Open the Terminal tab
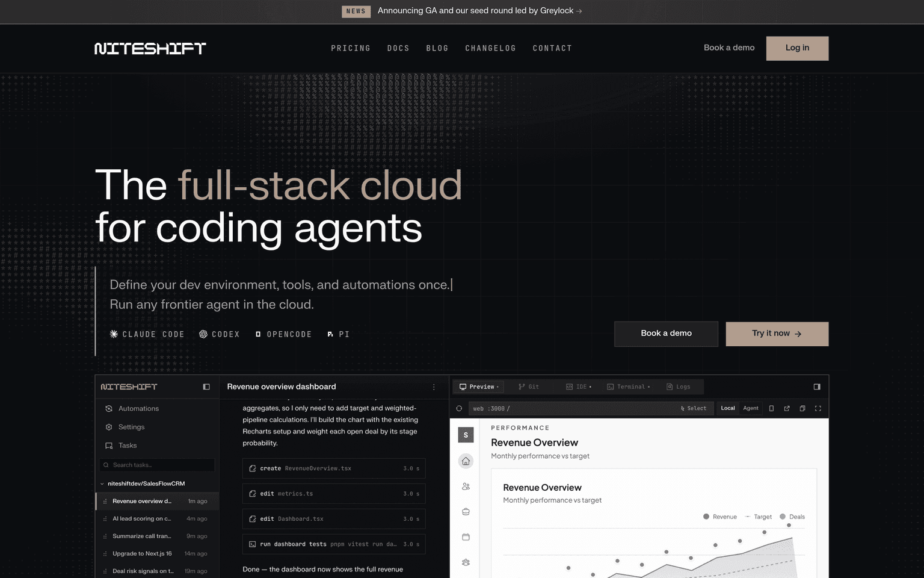The width and height of the screenshot is (924, 578). coord(628,387)
